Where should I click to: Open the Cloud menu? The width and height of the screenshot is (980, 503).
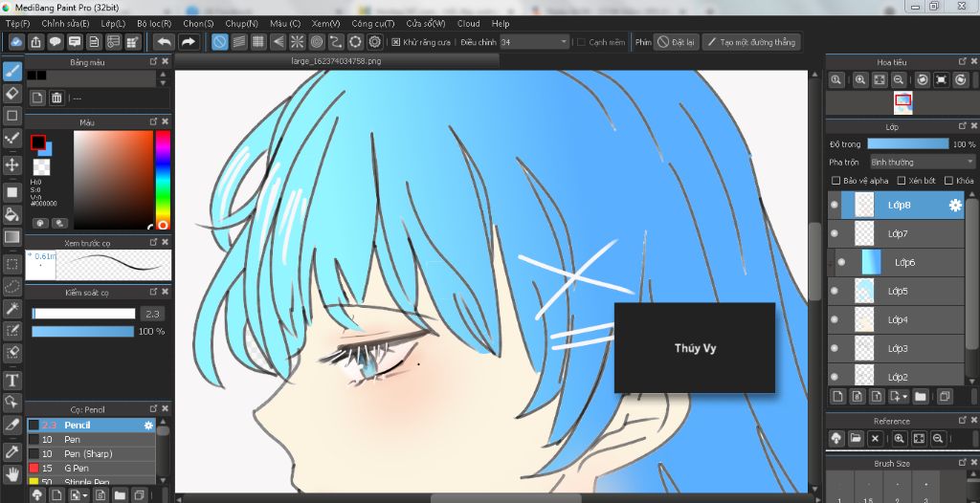coord(468,24)
